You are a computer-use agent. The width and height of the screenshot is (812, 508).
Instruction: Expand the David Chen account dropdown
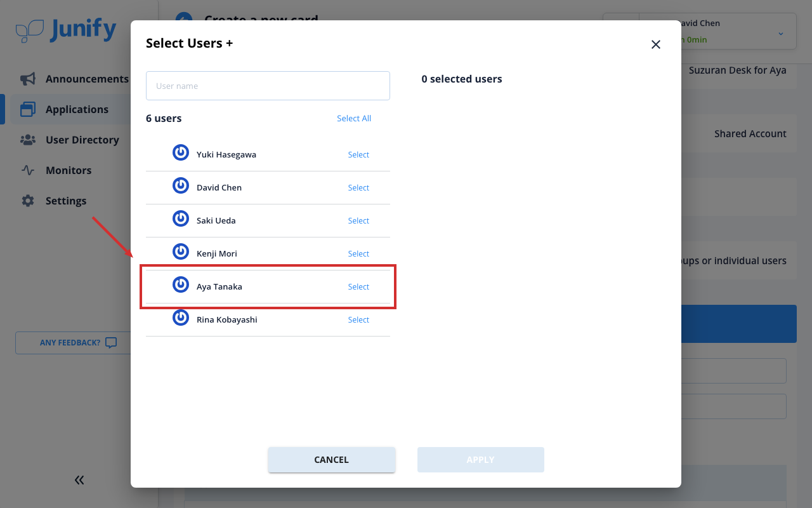click(780, 33)
